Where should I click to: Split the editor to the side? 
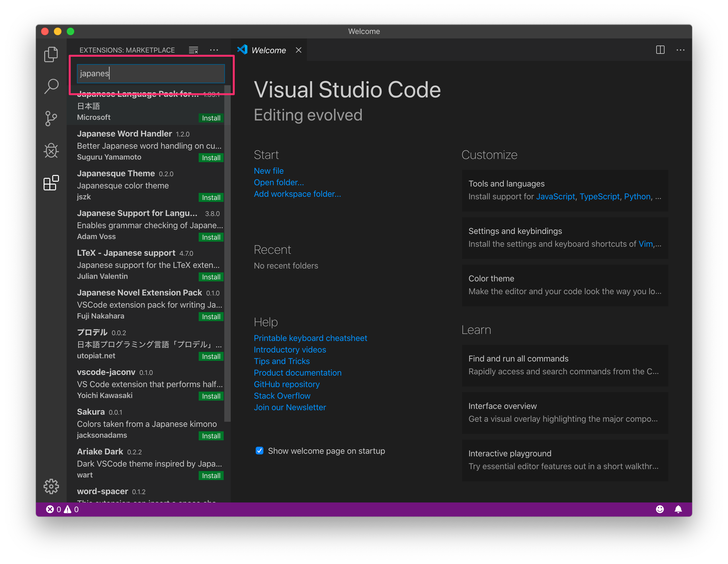click(660, 50)
